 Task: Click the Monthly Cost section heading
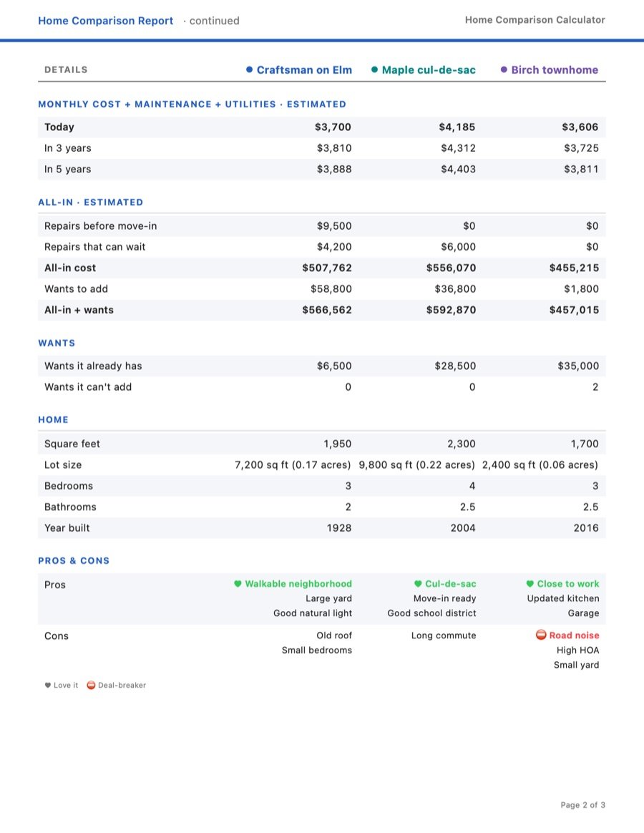pyautogui.click(x=192, y=104)
